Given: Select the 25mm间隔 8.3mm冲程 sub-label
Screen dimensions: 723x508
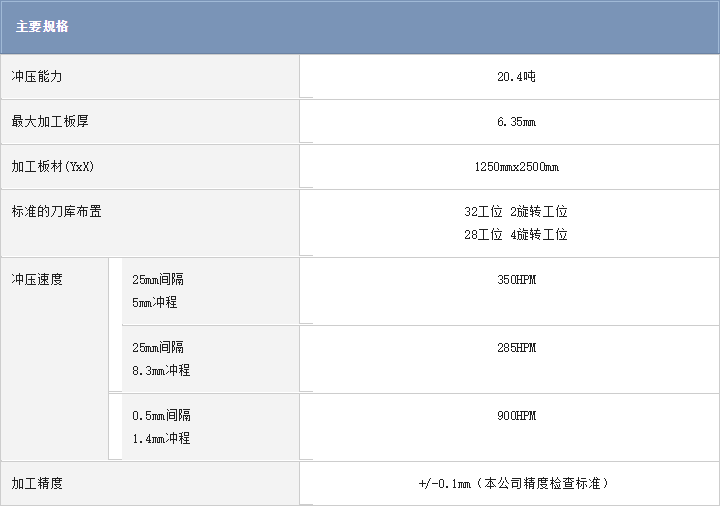Looking at the screenshot, I should coord(160,359).
